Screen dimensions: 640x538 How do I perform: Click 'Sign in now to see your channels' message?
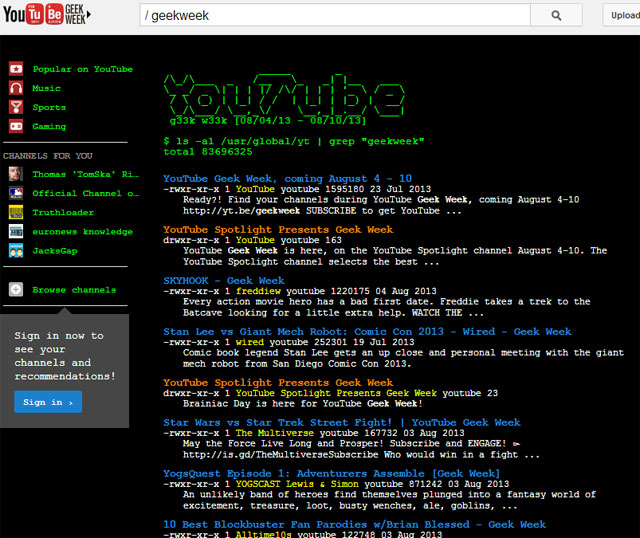tap(65, 356)
